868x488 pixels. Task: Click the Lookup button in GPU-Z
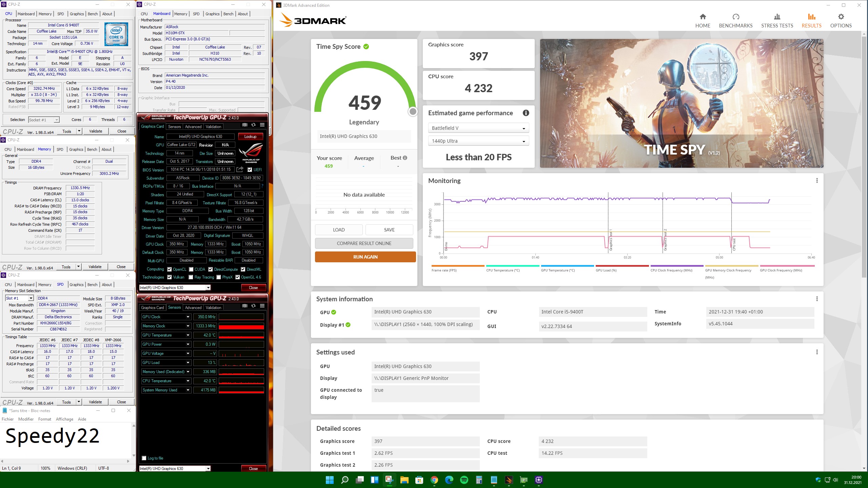(x=250, y=137)
